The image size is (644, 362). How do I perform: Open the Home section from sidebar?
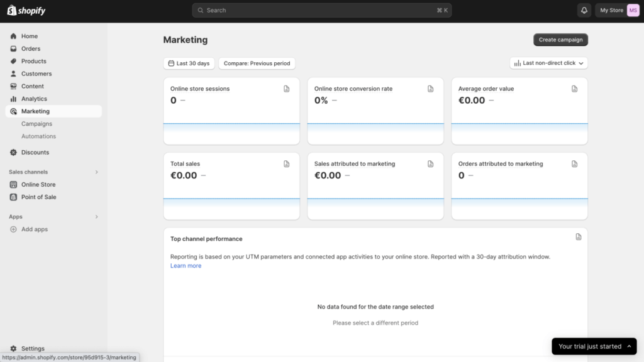[x=13, y=36]
